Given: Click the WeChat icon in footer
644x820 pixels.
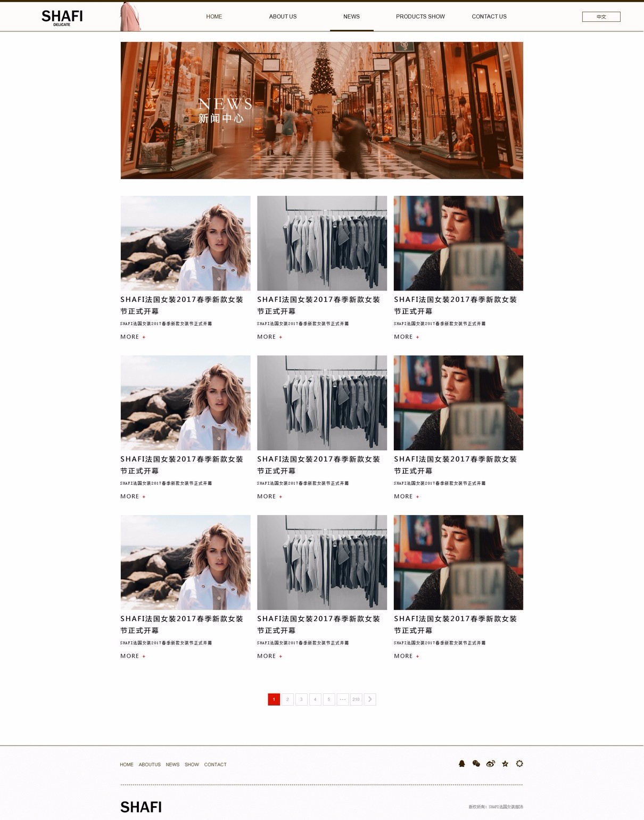Looking at the screenshot, I should click(476, 764).
